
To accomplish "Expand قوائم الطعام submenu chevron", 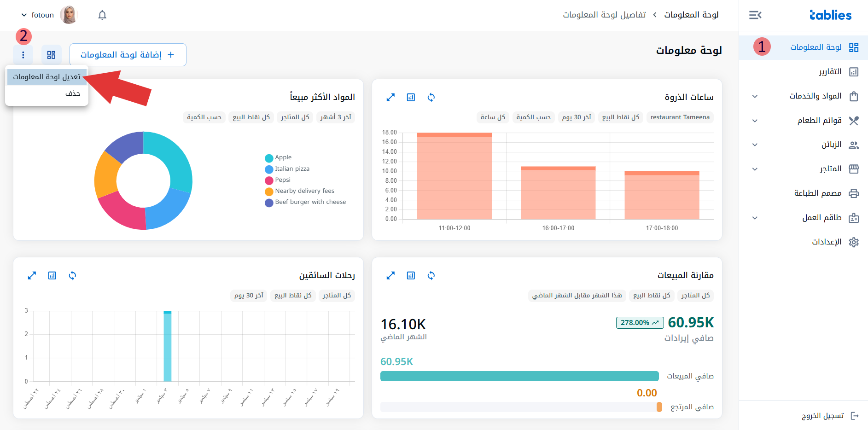I will [x=755, y=121].
